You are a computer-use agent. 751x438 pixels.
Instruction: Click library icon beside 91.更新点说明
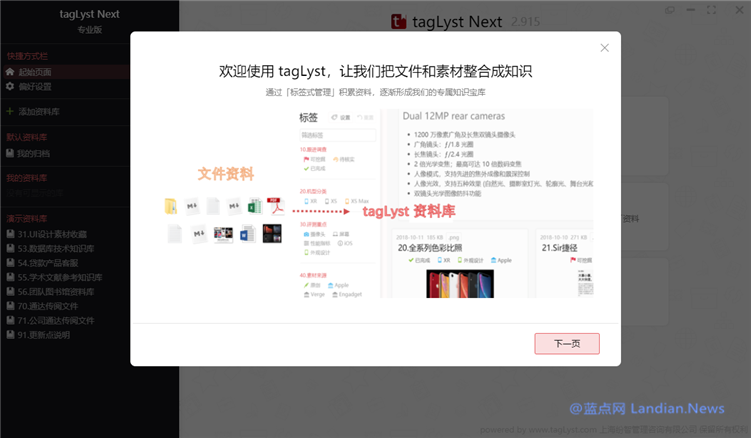(x=10, y=334)
